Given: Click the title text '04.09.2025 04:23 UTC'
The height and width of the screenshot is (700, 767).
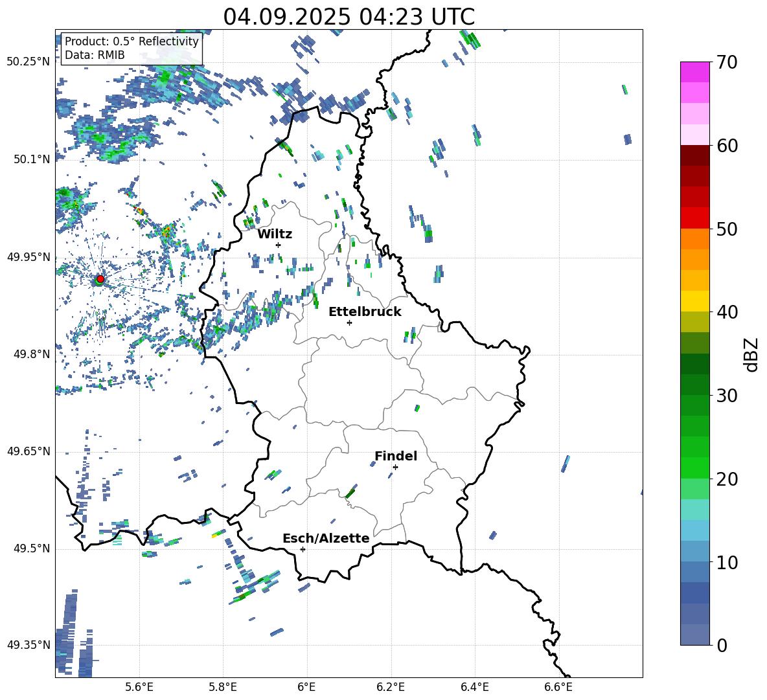Looking at the screenshot, I should click(349, 17).
